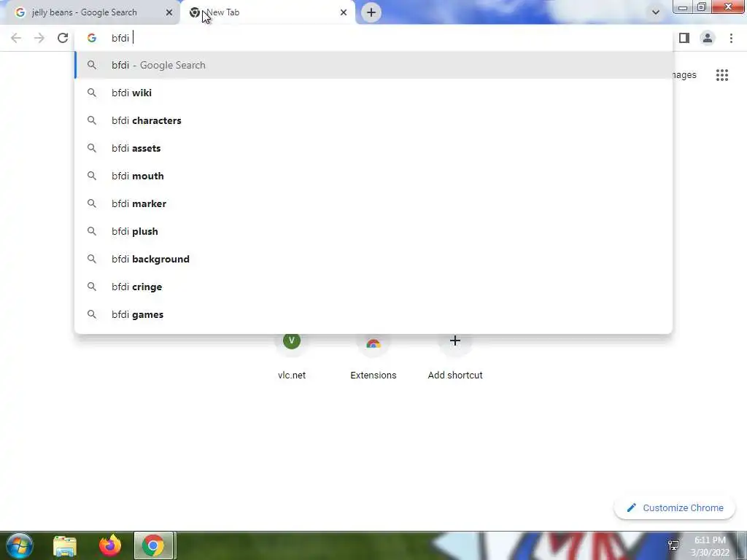Select bfdi characters suggestion

point(374,120)
